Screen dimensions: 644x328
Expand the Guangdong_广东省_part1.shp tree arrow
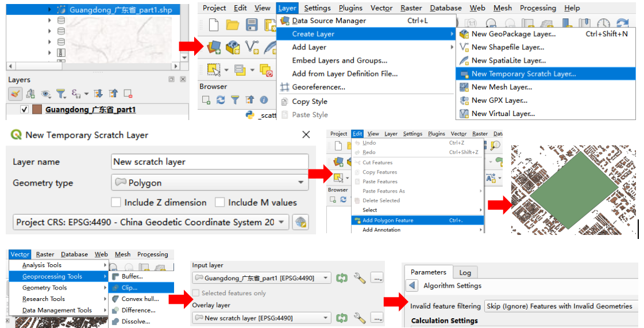(49, 9)
